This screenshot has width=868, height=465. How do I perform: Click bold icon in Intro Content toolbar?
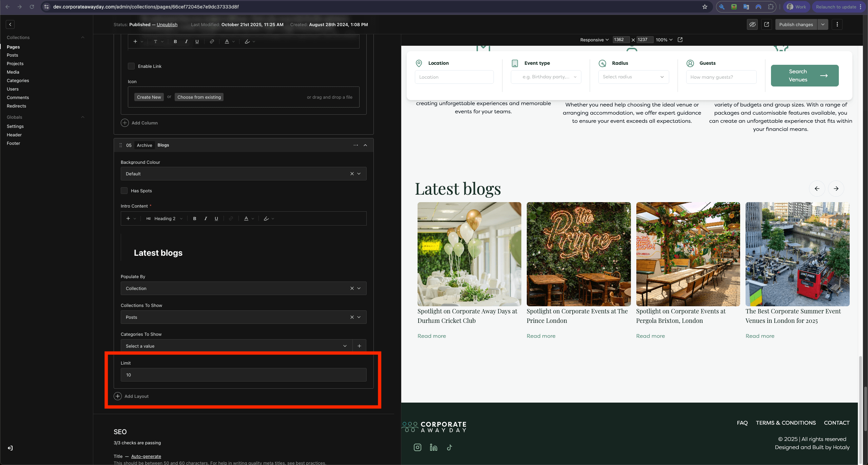(195, 219)
